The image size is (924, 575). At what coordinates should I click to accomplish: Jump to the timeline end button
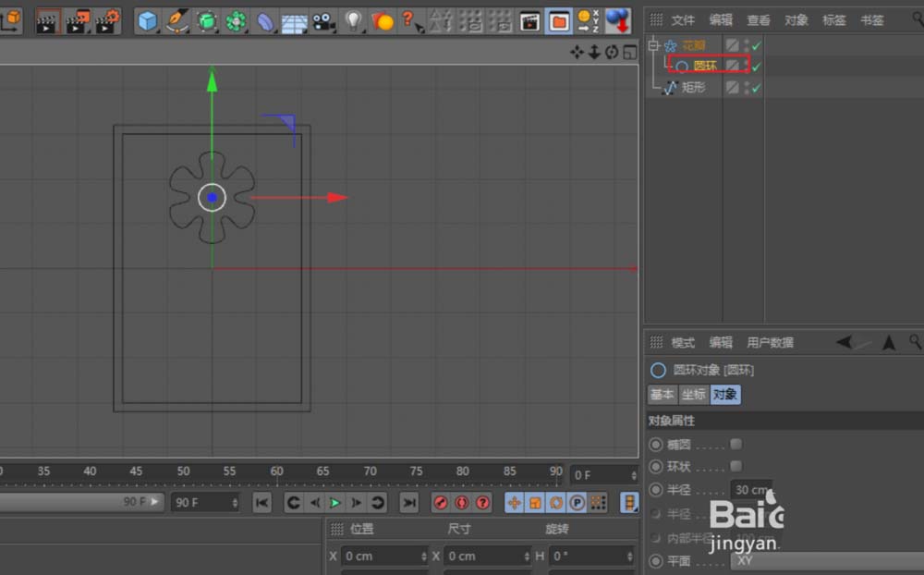408,503
